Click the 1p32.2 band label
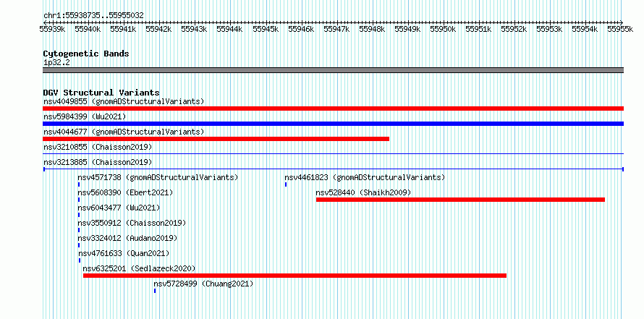 (x=56, y=62)
